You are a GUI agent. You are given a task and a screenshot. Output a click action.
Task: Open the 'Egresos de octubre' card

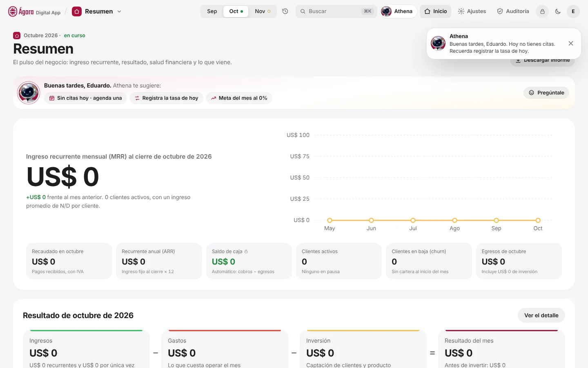tap(519, 261)
